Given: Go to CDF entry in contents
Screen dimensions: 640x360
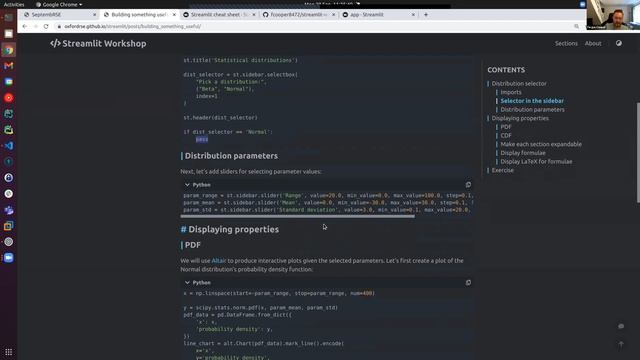Looking at the screenshot, I should (506, 136).
